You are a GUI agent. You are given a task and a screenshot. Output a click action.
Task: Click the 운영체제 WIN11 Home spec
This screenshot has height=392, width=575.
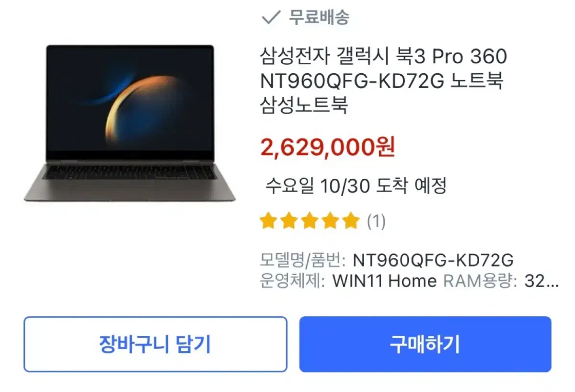[348, 281]
